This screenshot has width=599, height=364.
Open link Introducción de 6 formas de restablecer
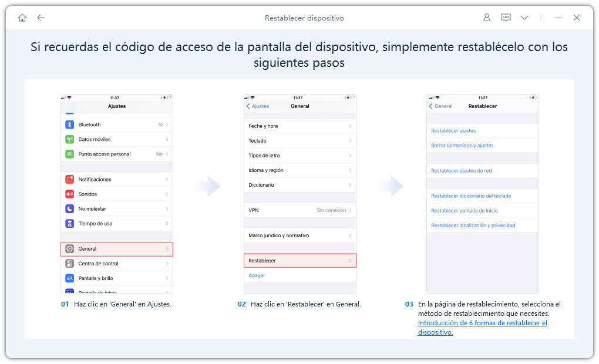pos(482,328)
